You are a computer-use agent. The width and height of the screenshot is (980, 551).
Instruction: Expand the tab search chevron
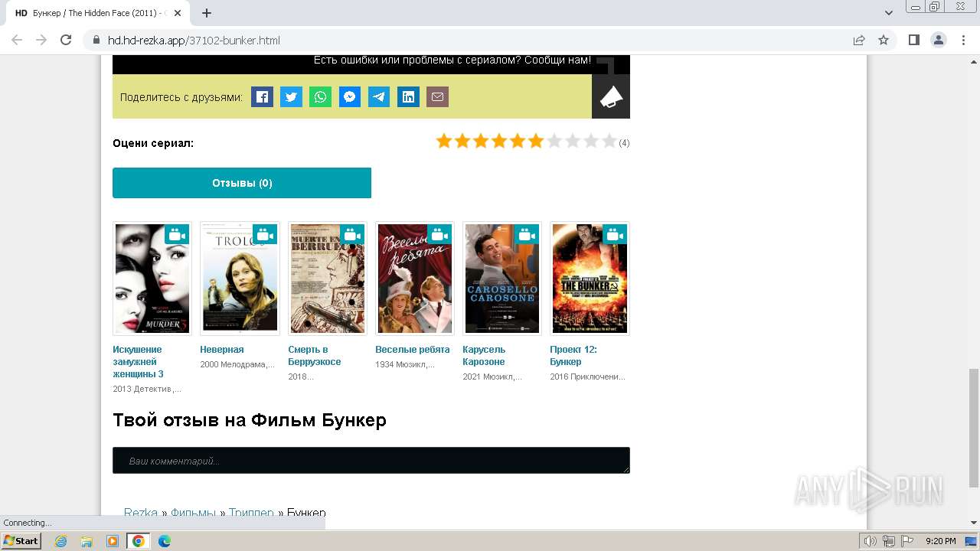click(x=889, y=13)
